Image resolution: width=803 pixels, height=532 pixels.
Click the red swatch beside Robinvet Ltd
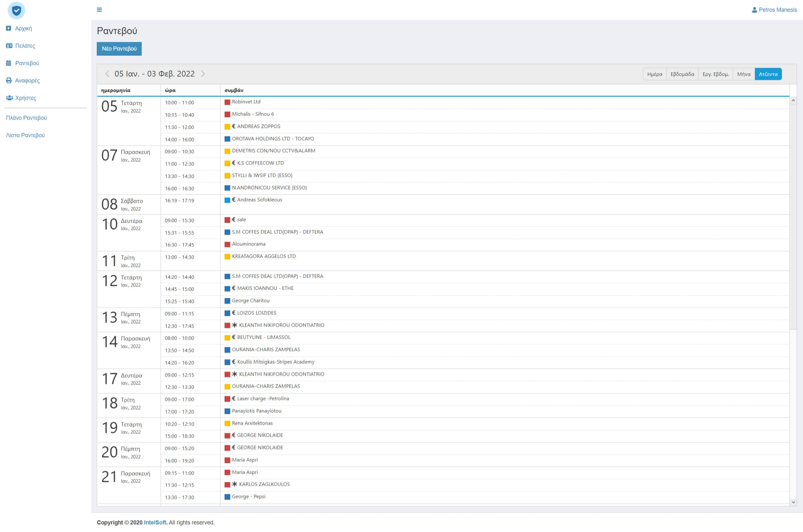pyautogui.click(x=227, y=102)
